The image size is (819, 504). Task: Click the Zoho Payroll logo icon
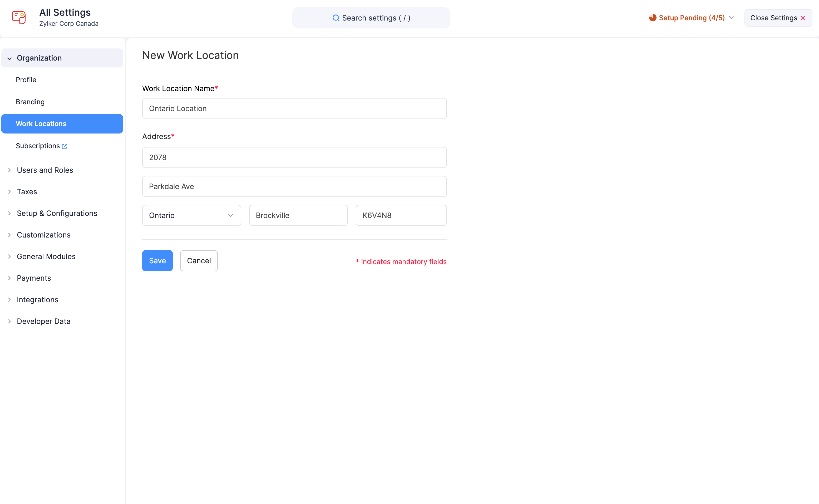19,17
